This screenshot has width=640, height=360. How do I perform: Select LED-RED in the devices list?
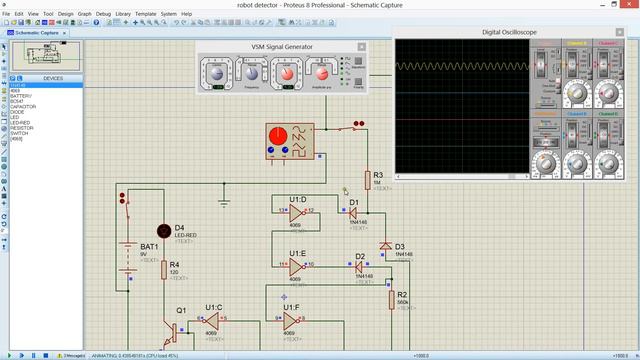coord(46,122)
